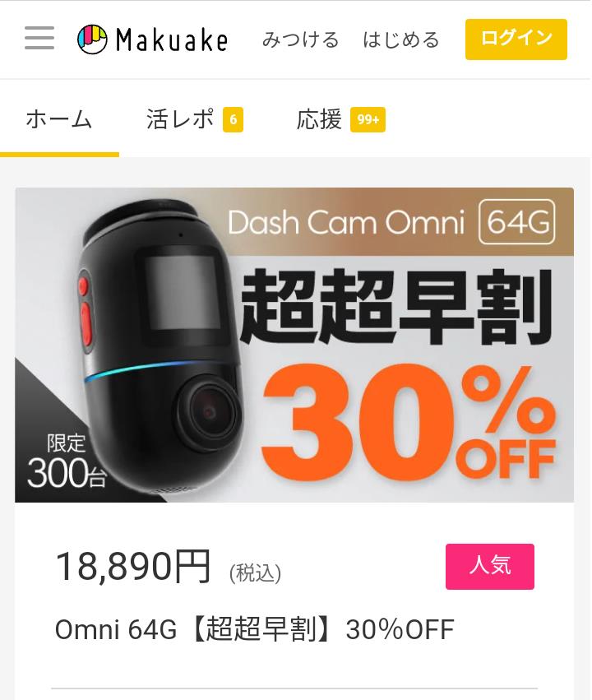Click the dash cam product picture
This screenshot has width=592, height=700.
(163, 346)
